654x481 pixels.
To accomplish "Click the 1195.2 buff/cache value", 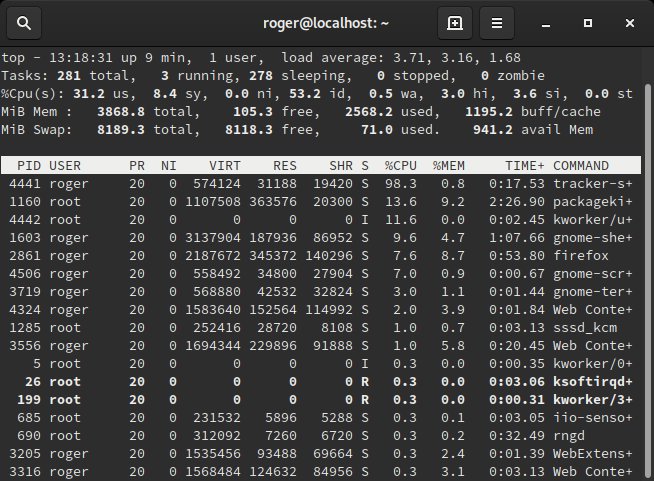I will (489, 112).
